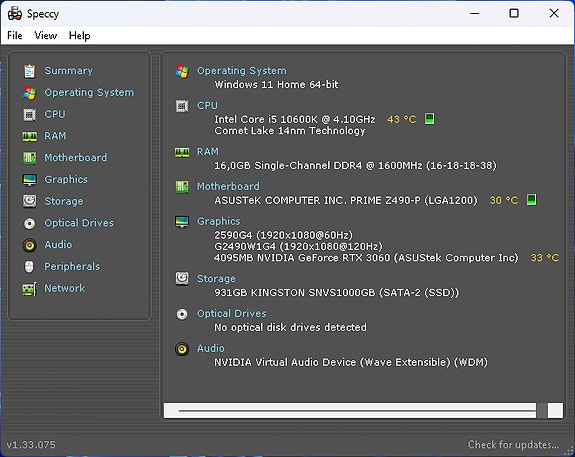Open the Help menu

click(x=80, y=36)
